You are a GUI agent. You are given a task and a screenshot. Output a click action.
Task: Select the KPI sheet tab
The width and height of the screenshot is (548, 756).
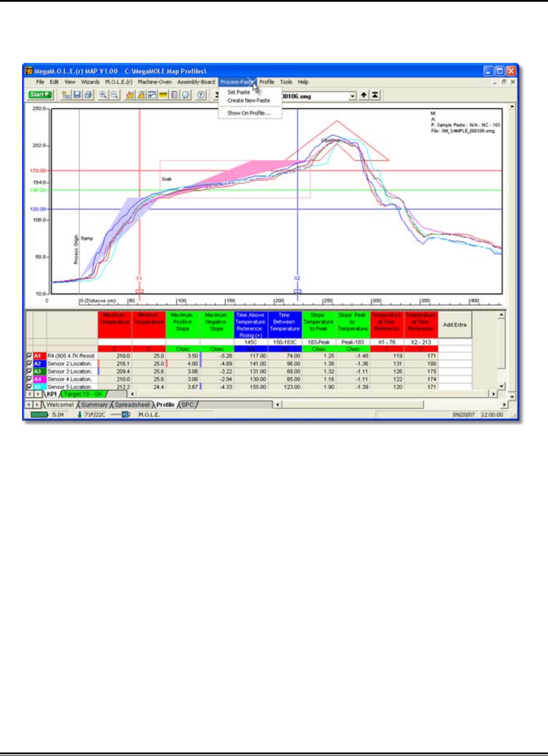pos(52,394)
